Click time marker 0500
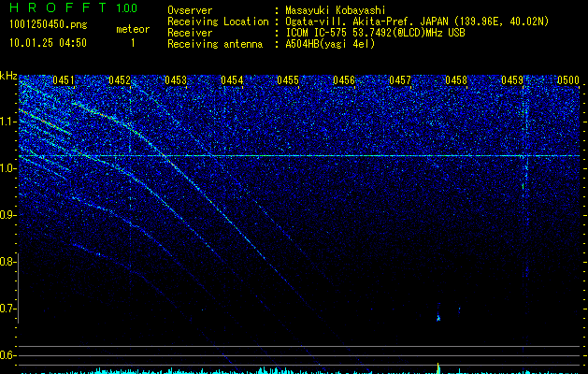 tap(568, 80)
